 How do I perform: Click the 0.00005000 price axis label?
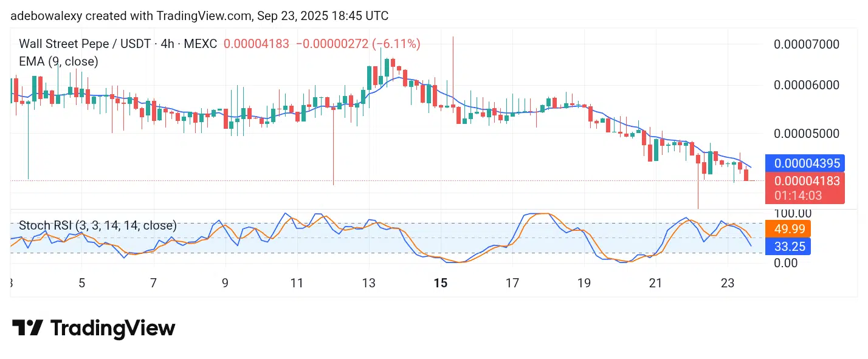(x=807, y=134)
